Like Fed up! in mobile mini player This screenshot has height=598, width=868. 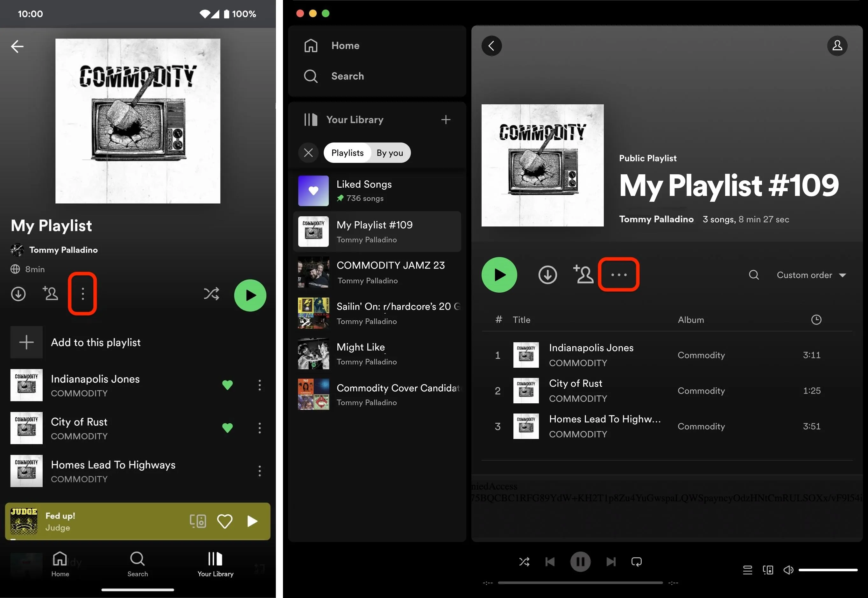coord(225,521)
